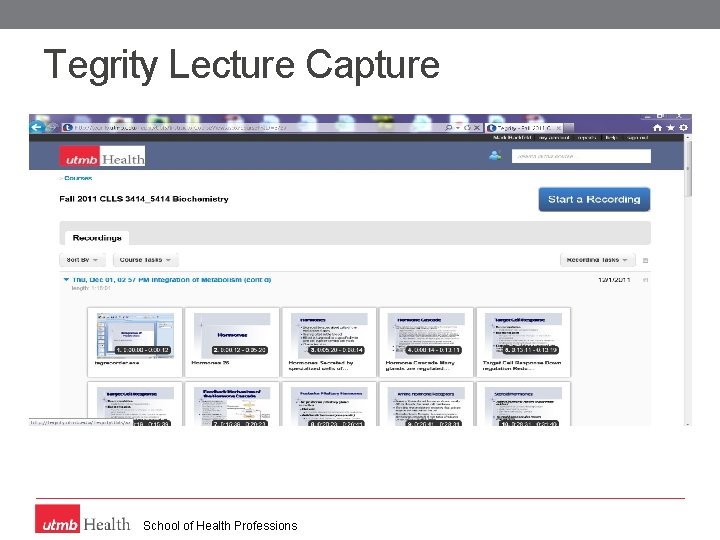Open chapter 1 tegrecorder thumbnail

point(135,342)
